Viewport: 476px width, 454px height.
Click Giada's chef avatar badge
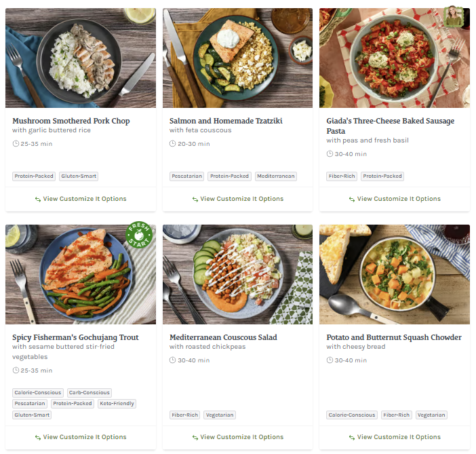click(453, 16)
